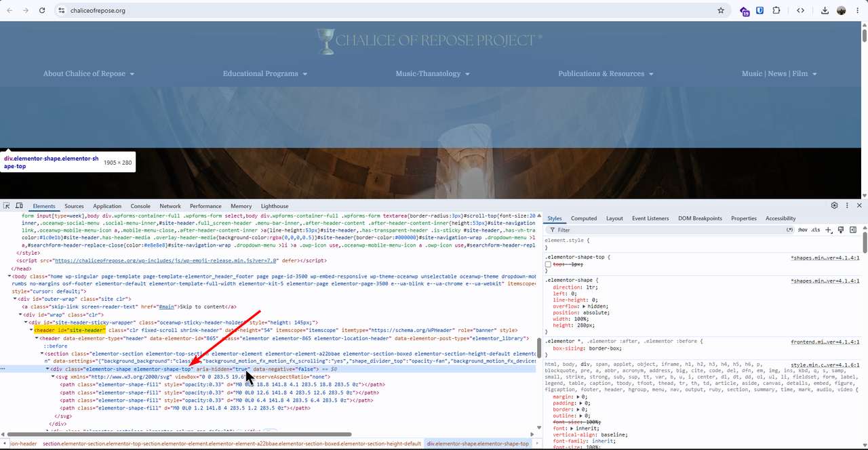Open Publications & Resources dropdown
This screenshot has width=868, height=450.
coord(606,73)
